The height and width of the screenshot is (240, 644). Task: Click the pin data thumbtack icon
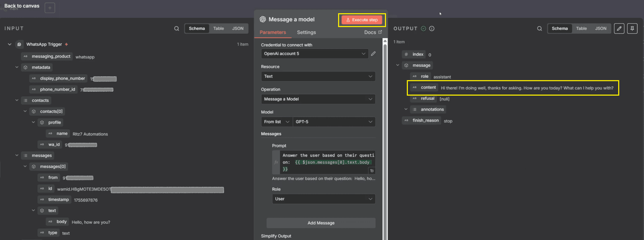click(632, 28)
